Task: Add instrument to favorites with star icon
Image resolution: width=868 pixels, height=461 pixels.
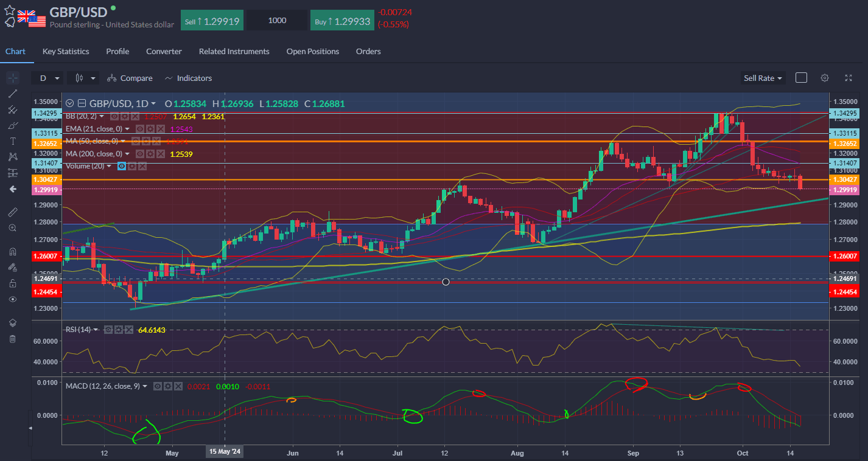Action: coord(10,10)
